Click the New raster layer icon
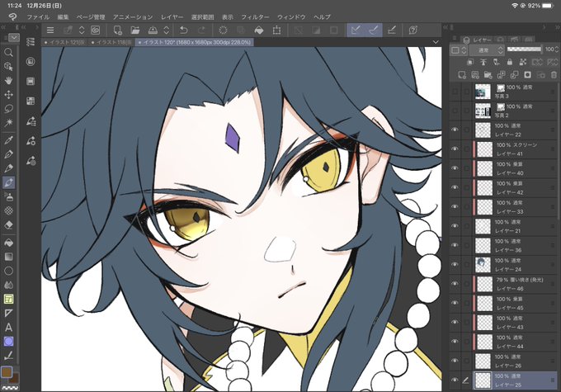The width and height of the screenshot is (561, 392). [x=462, y=75]
